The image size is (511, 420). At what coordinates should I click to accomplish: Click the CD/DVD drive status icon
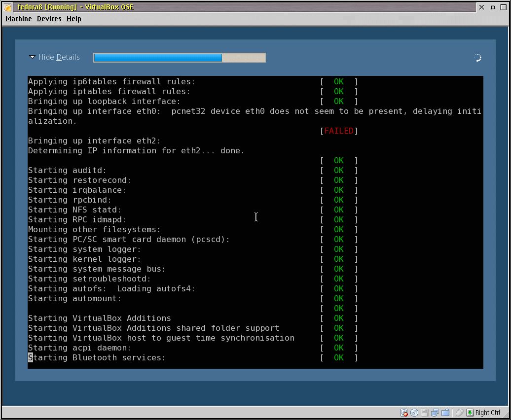click(414, 413)
